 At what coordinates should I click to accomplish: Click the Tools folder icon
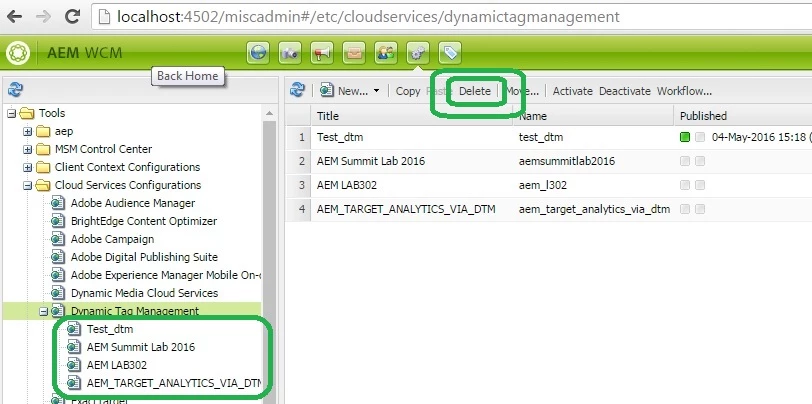click(x=27, y=113)
